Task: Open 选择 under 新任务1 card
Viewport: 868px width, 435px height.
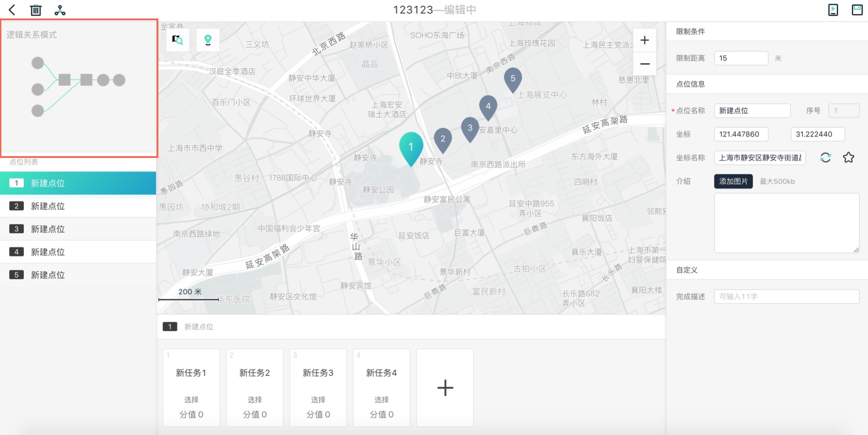Action: click(x=191, y=399)
